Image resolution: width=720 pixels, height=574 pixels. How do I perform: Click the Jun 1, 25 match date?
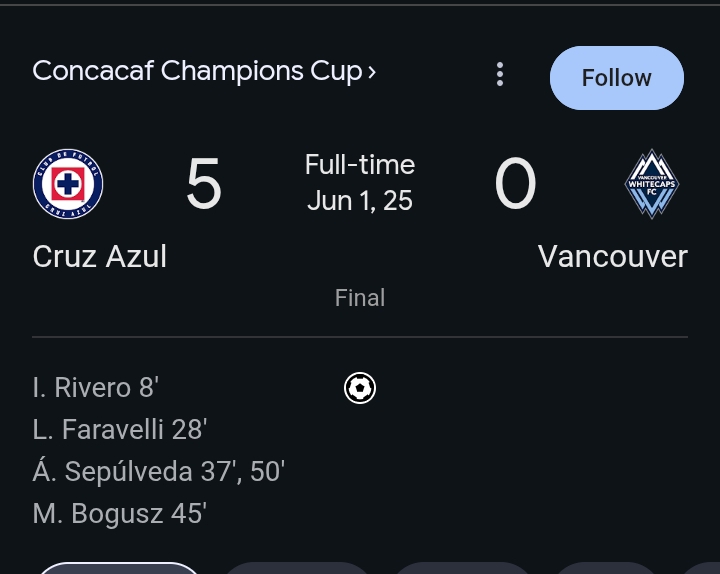coord(360,201)
